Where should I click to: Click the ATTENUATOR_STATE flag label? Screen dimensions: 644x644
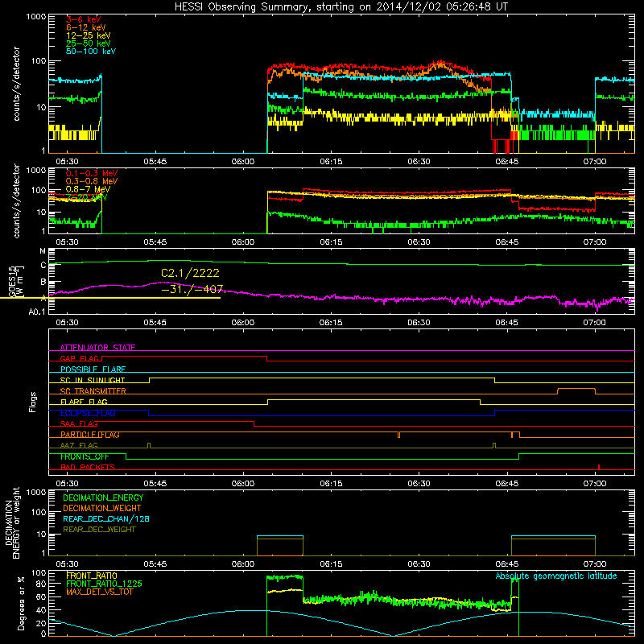click(x=97, y=348)
